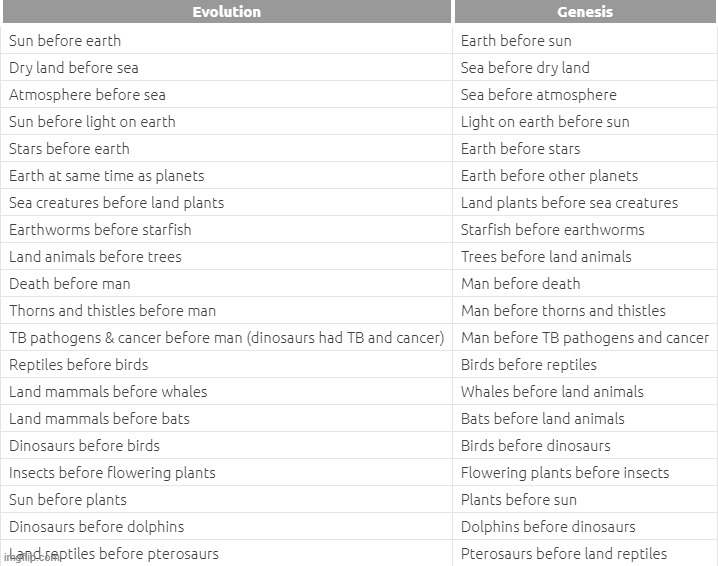Image resolution: width=718 pixels, height=566 pixels.
Task: Select "Dolphins before dinosaurs" cell
Action: [548, 527]
